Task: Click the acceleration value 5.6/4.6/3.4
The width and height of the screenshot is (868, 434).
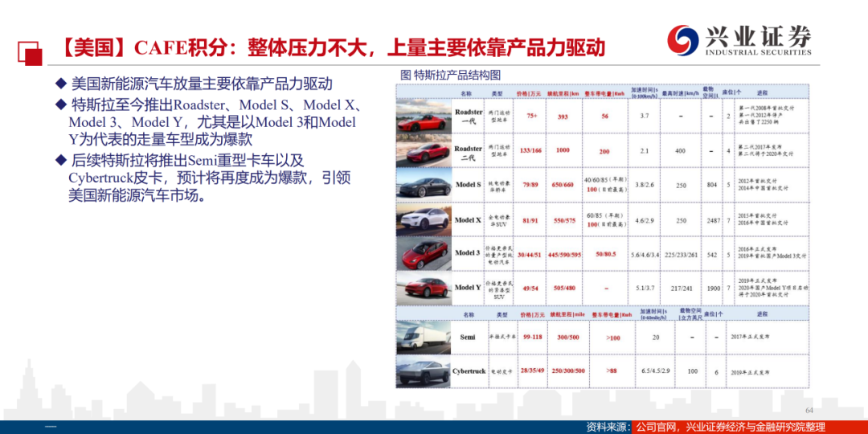Action: (x=645, y=256)
